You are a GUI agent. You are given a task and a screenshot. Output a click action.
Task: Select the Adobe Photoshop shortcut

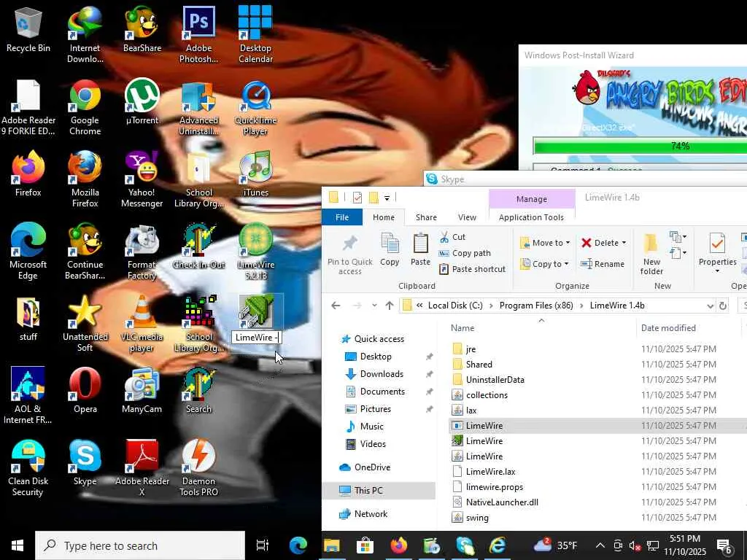click(x=198, y=34)
